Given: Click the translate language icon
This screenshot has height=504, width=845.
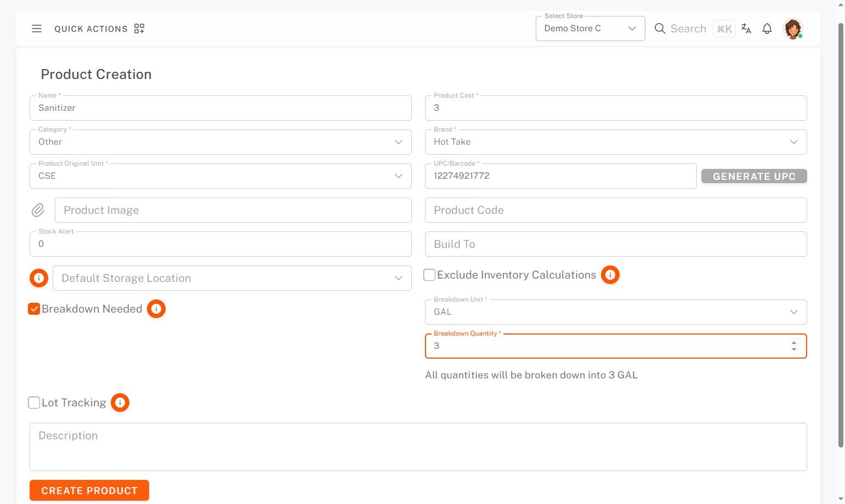Looking at the screenshot, I should pos(746,29).
